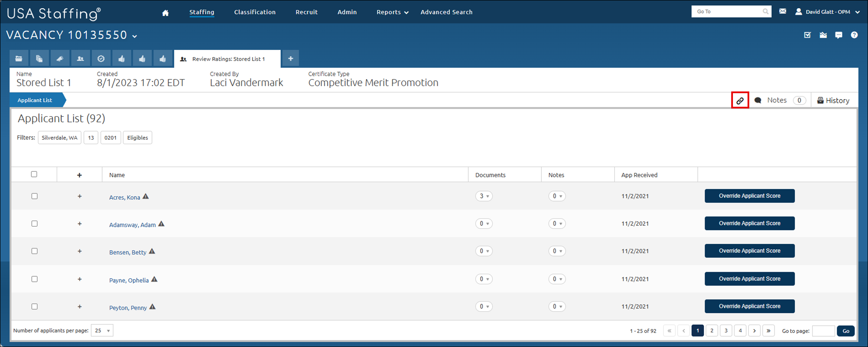This screenshot has height=347, width=868.
Task: Click warning triangle beside Acres, Kona
Action: pyautogui.click(x=146, y=196)
